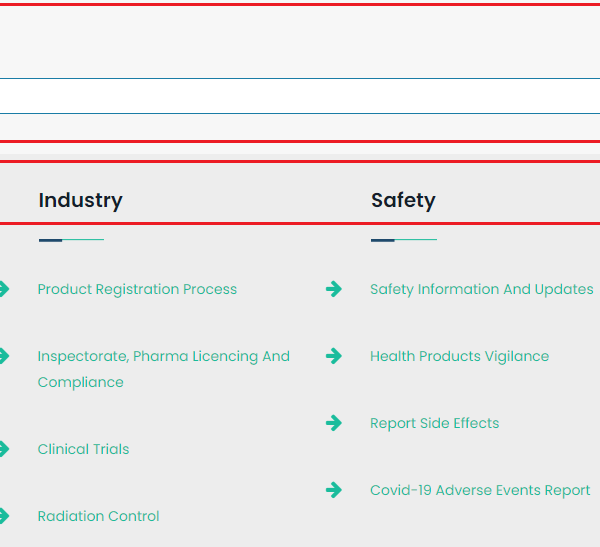Click the Industry section heading
The width and height of the screenshot is (600, 547).
[x=80, y=200]
